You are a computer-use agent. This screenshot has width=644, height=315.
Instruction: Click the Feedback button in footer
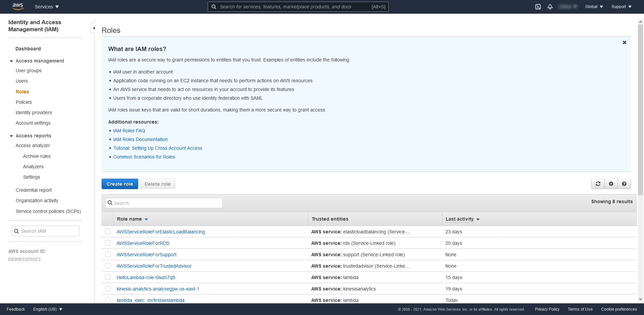point(16,309)
